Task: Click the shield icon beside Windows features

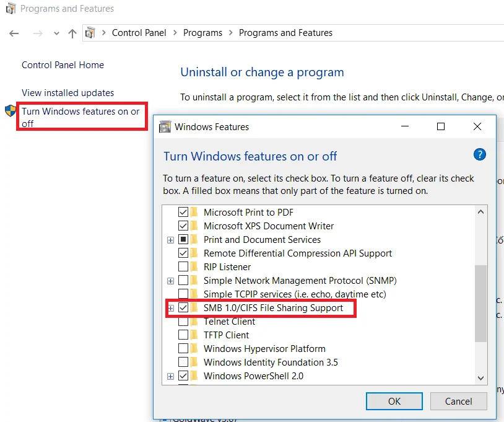Action: [11, 111]
